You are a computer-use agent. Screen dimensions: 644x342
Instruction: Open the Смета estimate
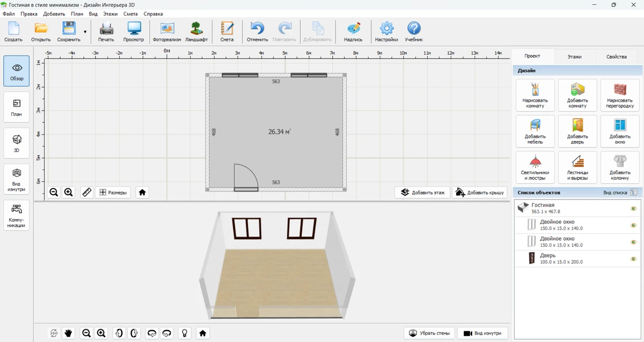coord(227,32)
